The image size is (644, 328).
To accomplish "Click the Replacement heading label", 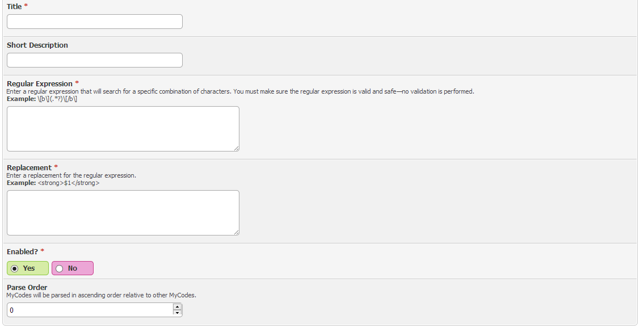I will click(x=29, y=167).
